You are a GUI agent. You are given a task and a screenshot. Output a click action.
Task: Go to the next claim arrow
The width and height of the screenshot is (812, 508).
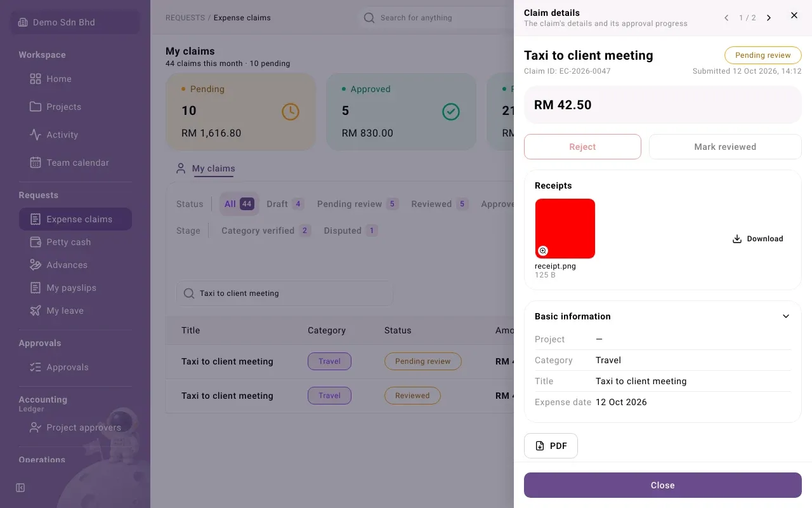[769, 18]
